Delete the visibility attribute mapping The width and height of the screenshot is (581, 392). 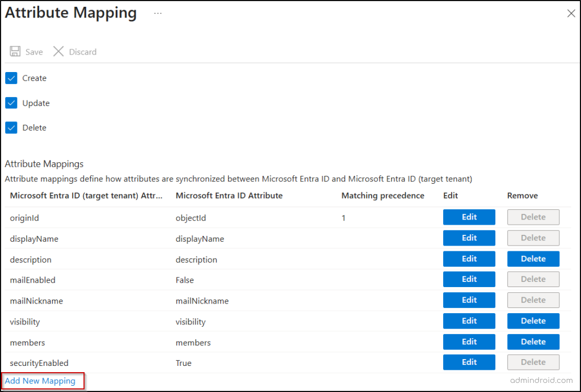(533, 321)
